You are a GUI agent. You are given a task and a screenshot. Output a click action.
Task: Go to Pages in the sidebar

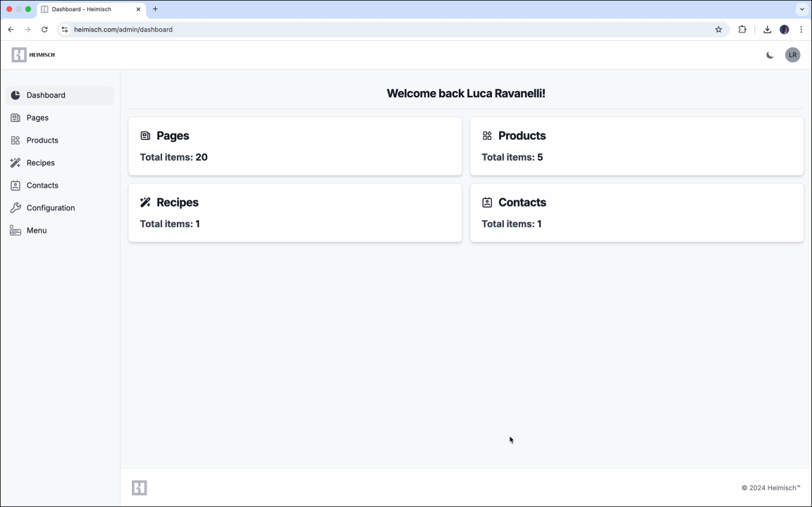click(x=37, y=118)
